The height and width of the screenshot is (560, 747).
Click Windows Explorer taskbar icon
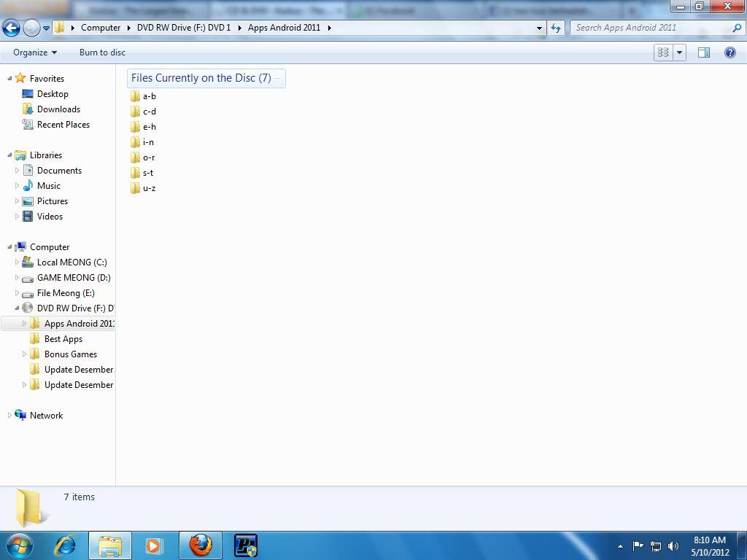click(110, 545)
